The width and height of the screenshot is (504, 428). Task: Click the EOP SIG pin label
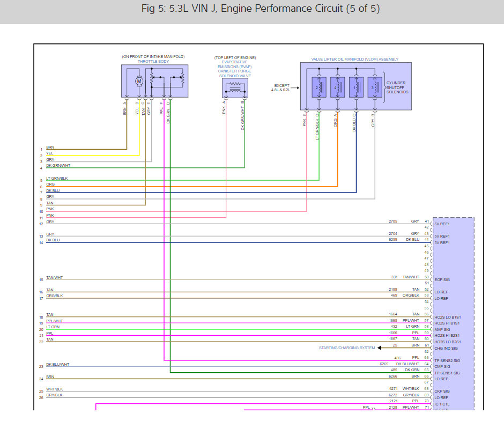(442, 280)
